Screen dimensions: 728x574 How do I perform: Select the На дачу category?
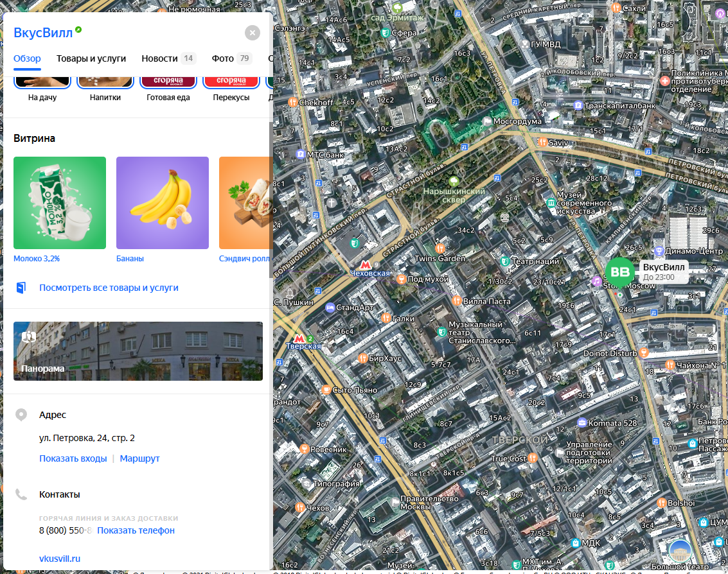[42, 89]
